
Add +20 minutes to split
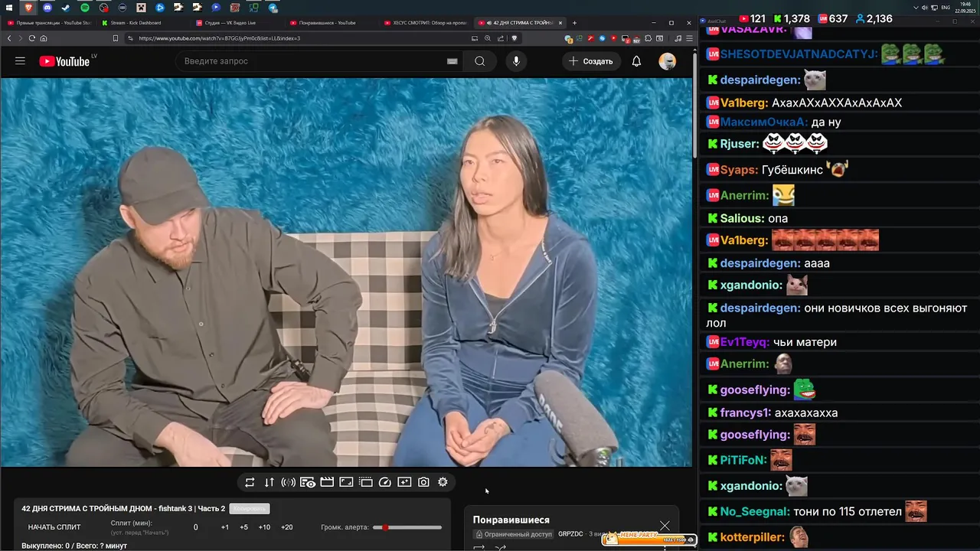(287, 527)
